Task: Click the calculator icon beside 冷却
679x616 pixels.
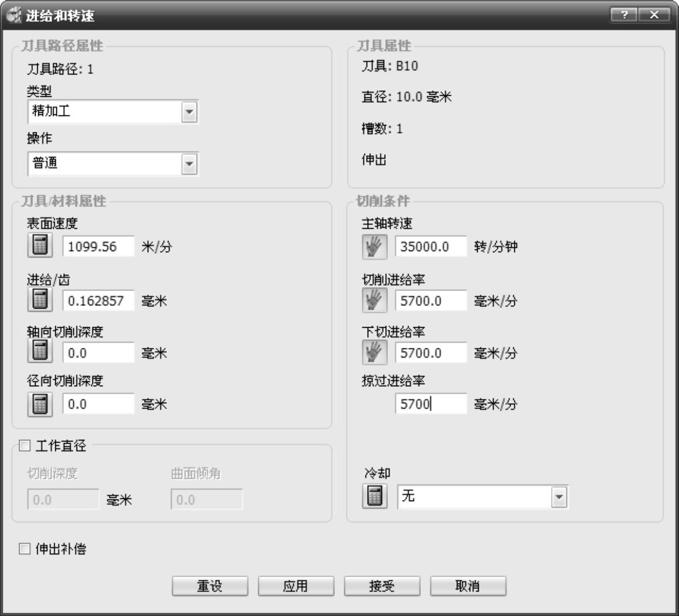Action: [375, 496]
